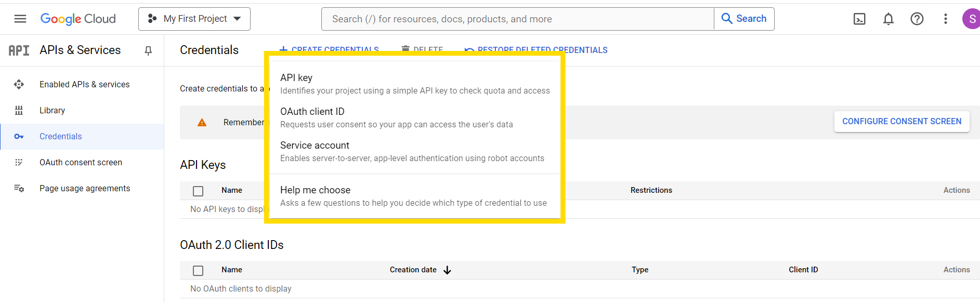Click the search box for resources and docs
The width and height of the screenshot is (980, 303).
pos(517,19)
